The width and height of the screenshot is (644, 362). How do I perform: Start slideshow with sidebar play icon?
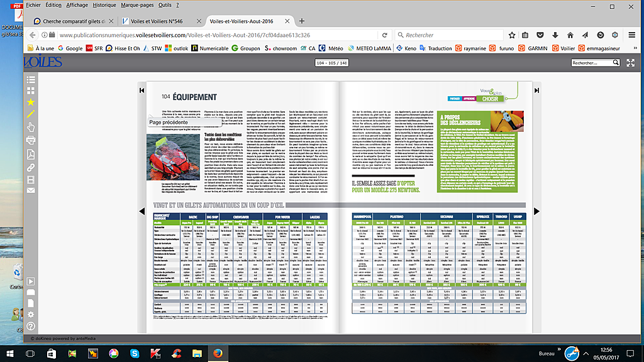click(31, 282)
